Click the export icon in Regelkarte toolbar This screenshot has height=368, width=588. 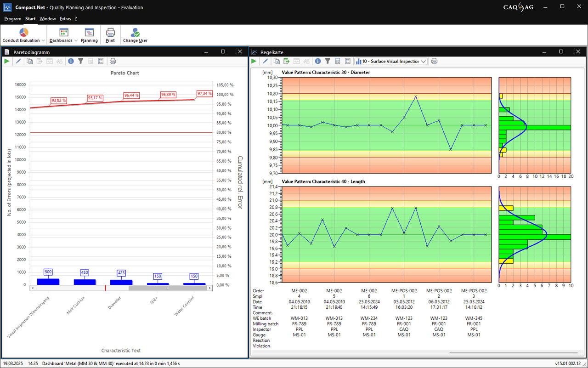coord(287,61)
